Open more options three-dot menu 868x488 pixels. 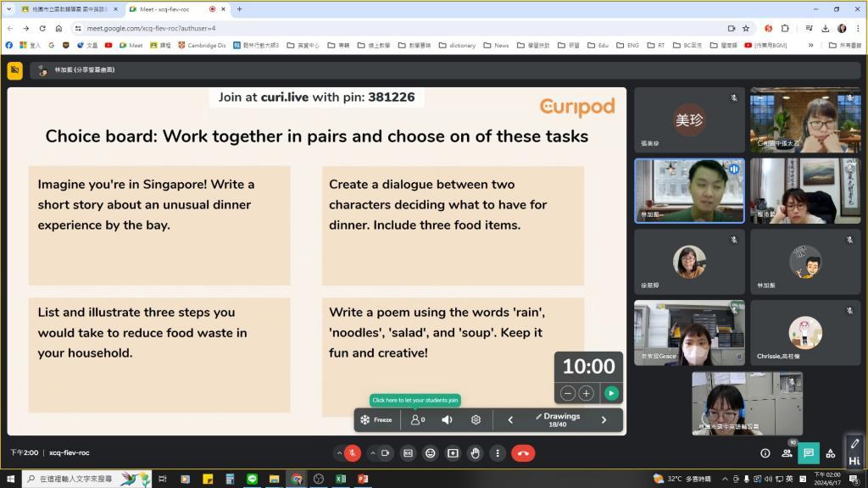click(498, 453)
